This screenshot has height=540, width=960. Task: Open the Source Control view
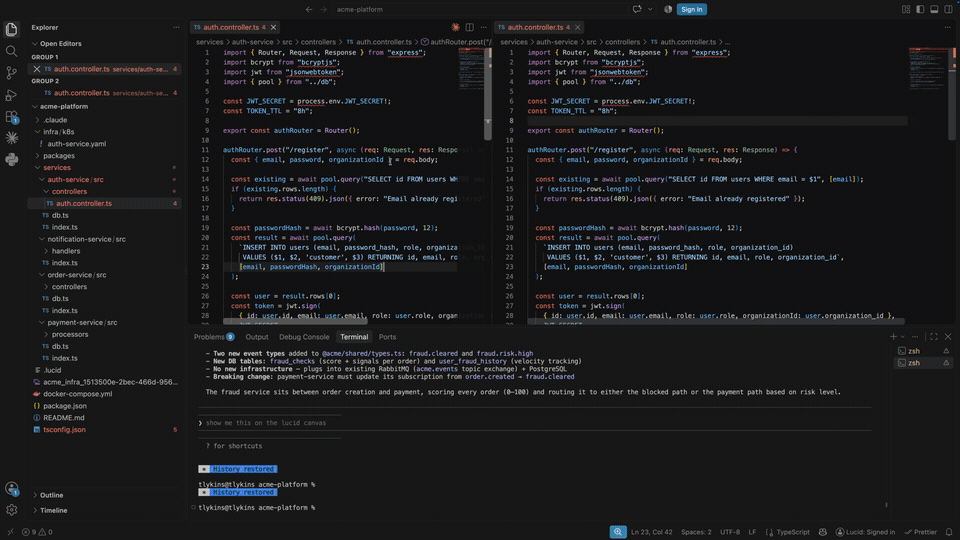click(x=11, y=73)
